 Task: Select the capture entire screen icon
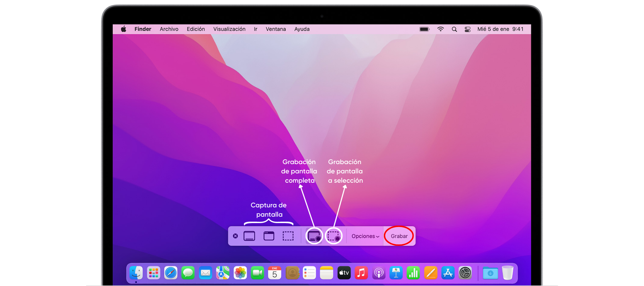click(x=249, y=236)
